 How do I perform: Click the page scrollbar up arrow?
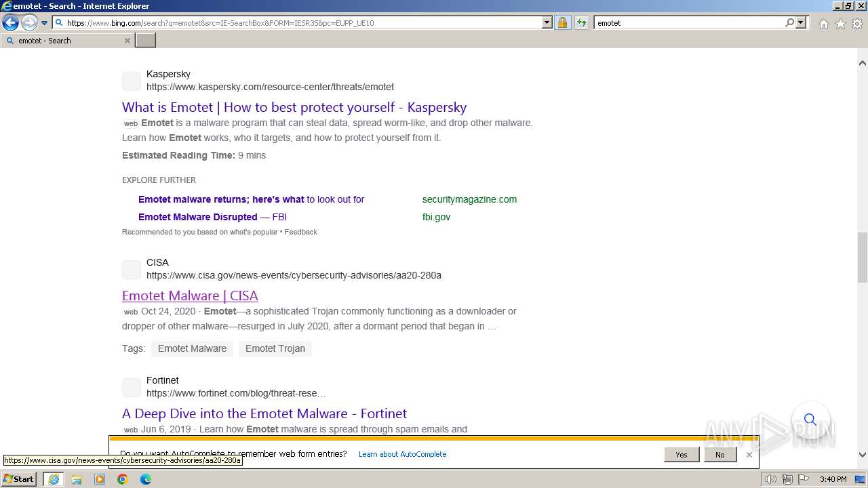pos(862,63)
